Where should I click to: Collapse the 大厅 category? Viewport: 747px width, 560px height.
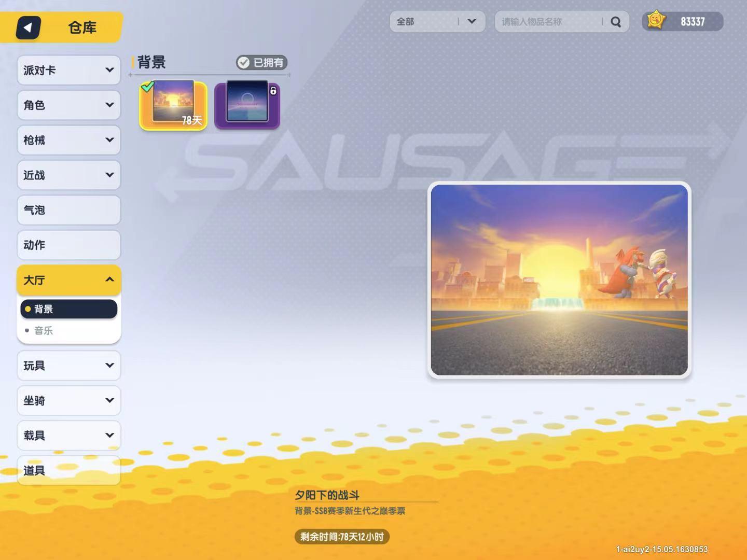point(69,280)
